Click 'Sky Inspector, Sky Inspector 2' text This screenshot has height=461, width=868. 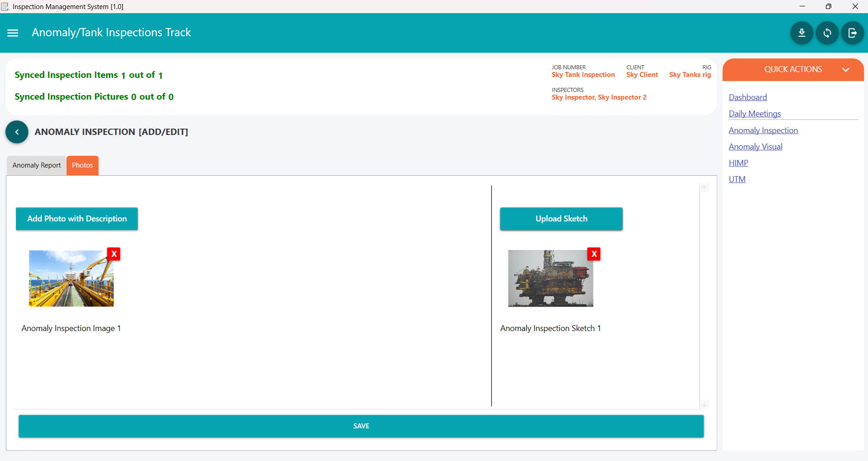(599, 97)
